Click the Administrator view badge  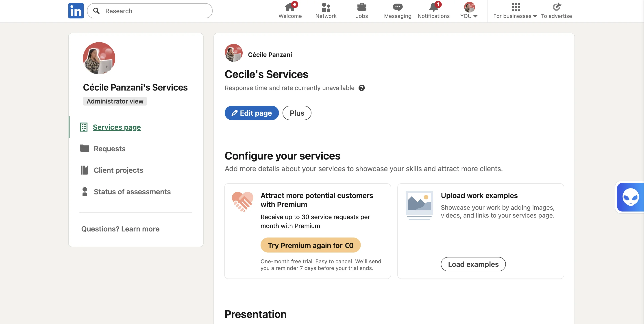tap(115, 101)
